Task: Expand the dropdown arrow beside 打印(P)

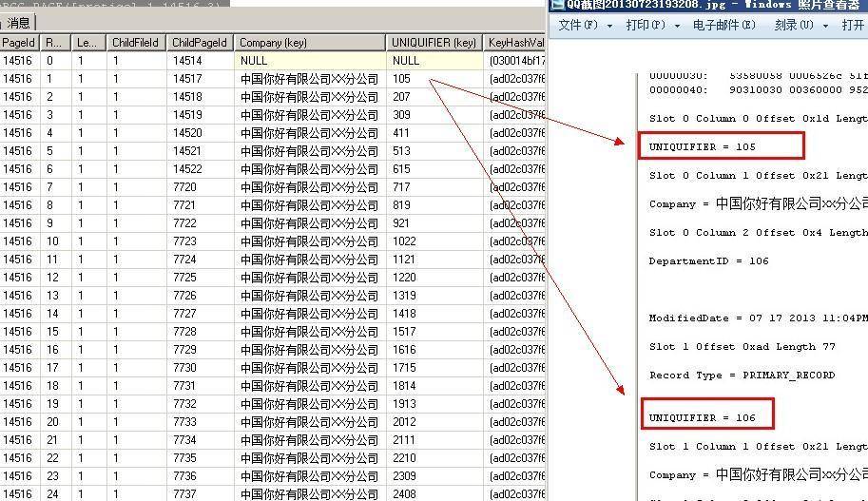Action: click(x=677, y=26)
